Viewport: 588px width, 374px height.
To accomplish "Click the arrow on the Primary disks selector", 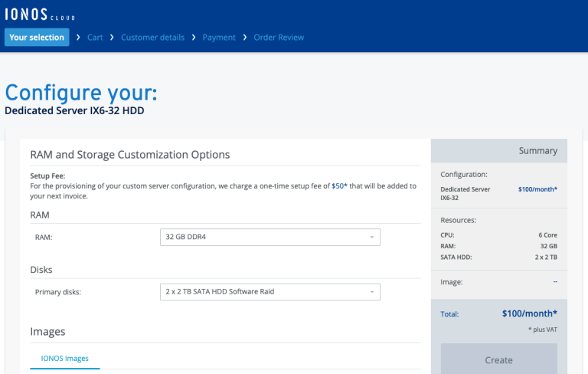I will 372,292.
